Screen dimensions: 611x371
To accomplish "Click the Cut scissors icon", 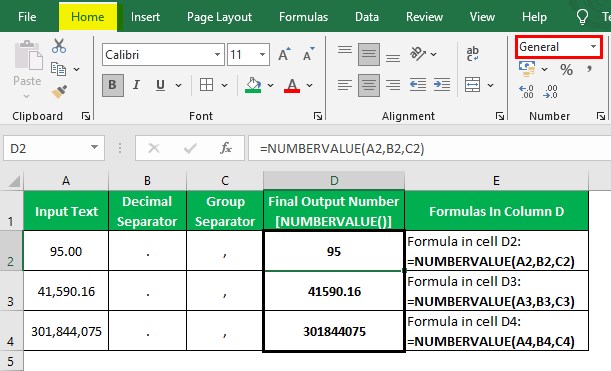I will coord(59,46).
